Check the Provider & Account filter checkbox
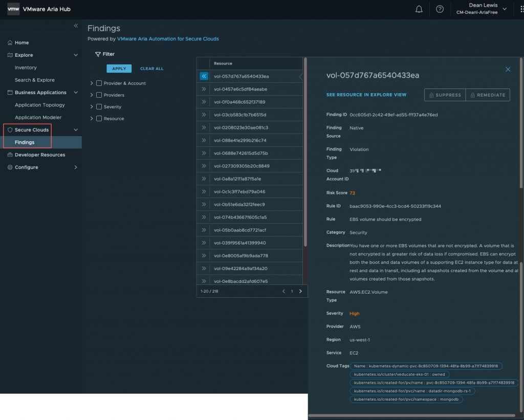The height and width of the screenshot is (420, 524). tap(99, 83)
